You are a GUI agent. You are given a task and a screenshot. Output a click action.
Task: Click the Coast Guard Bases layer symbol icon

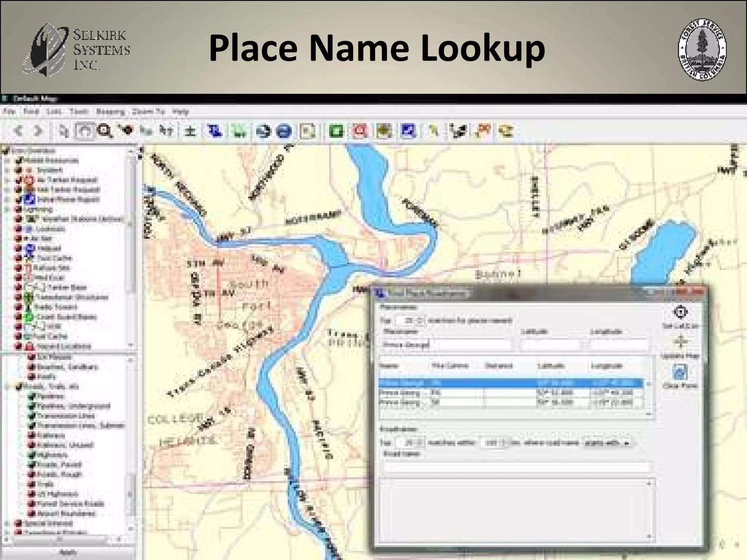click(29, 317)
